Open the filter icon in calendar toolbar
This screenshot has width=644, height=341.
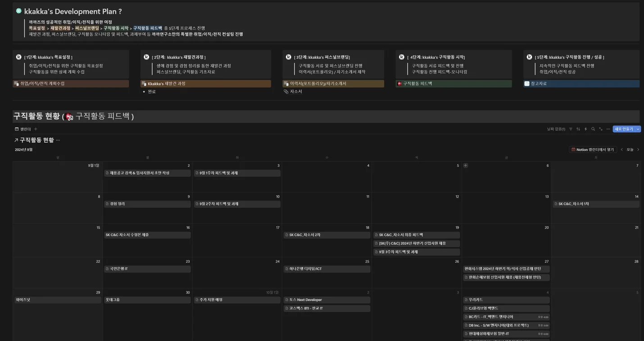(x=571, y=129)
